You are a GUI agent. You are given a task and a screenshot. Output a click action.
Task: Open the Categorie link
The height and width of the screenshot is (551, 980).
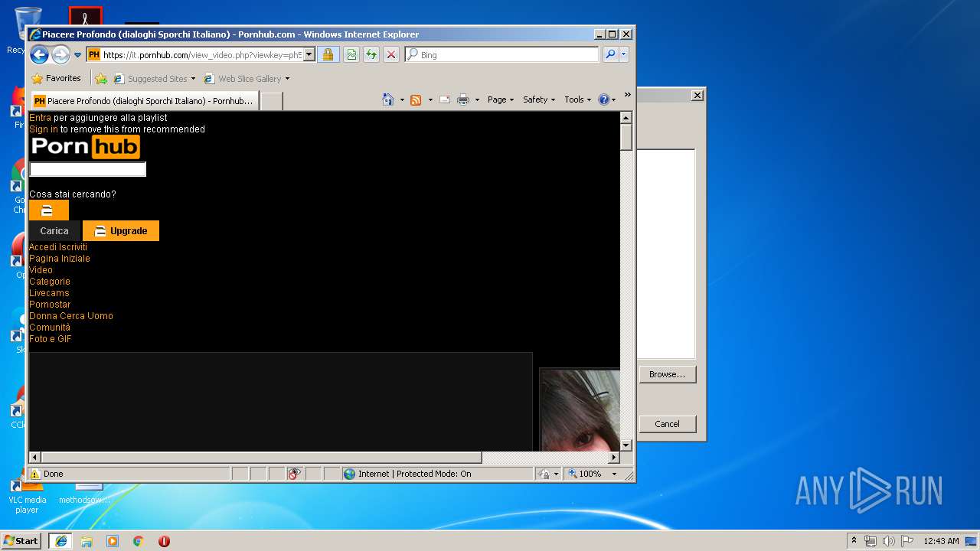[50, 282]
